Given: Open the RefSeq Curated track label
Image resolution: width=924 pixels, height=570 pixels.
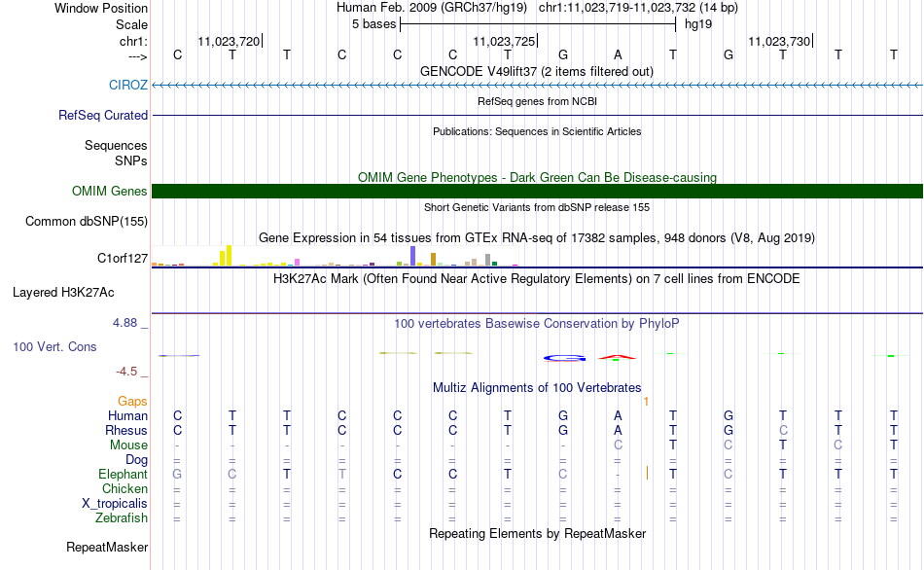Looking at the screenshot, I should pos(102,115).
